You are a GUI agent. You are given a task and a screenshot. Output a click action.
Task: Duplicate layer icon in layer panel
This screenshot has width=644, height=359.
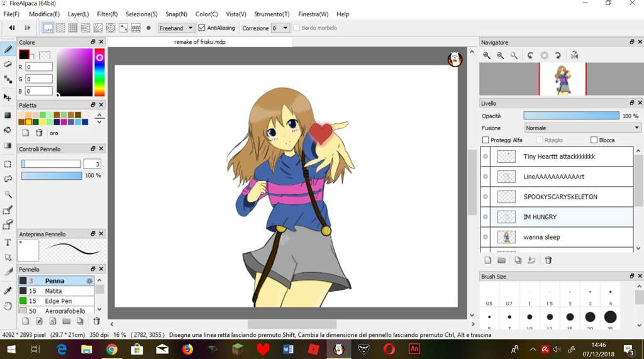pyautogui.click(x=518, y=260)
